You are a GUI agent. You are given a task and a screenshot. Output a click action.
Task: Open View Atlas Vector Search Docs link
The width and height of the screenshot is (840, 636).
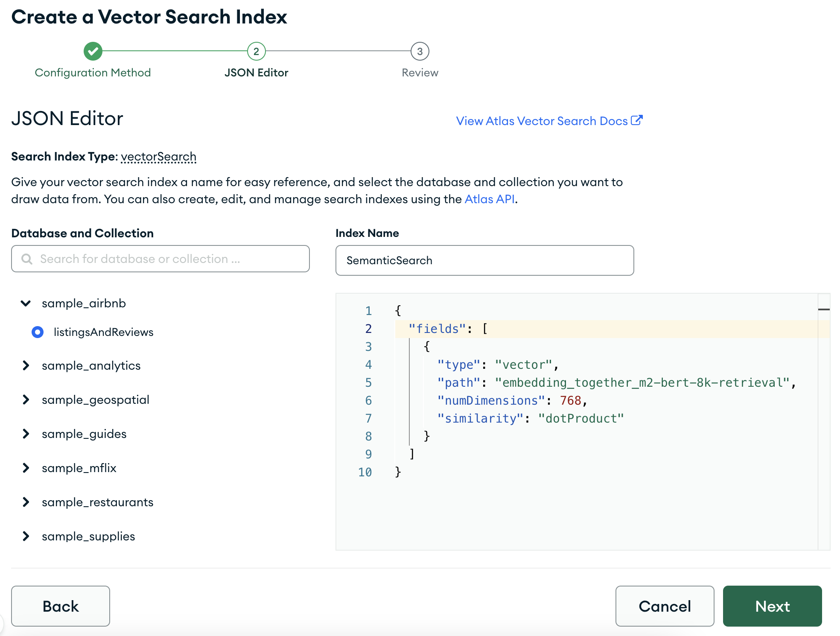(x=541, y=121)
